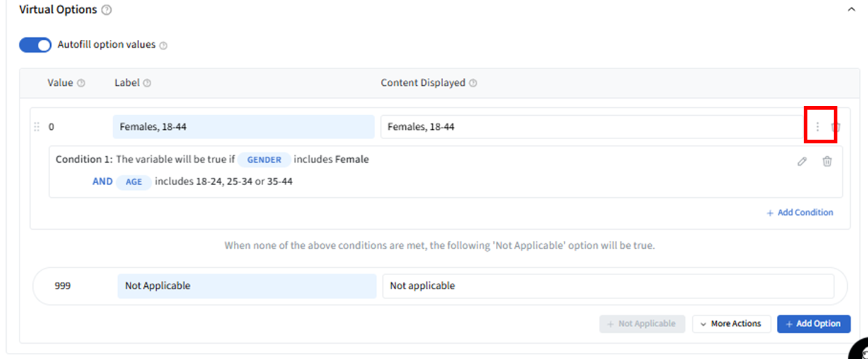Click the drag handle on option 0
This screenshot has height=359, width=868.
coord(37,127)
